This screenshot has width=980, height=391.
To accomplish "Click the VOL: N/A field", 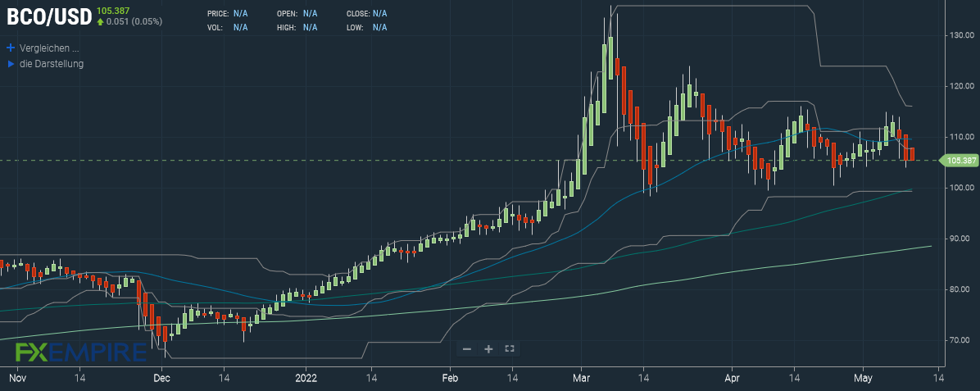I will coord(228,27).
